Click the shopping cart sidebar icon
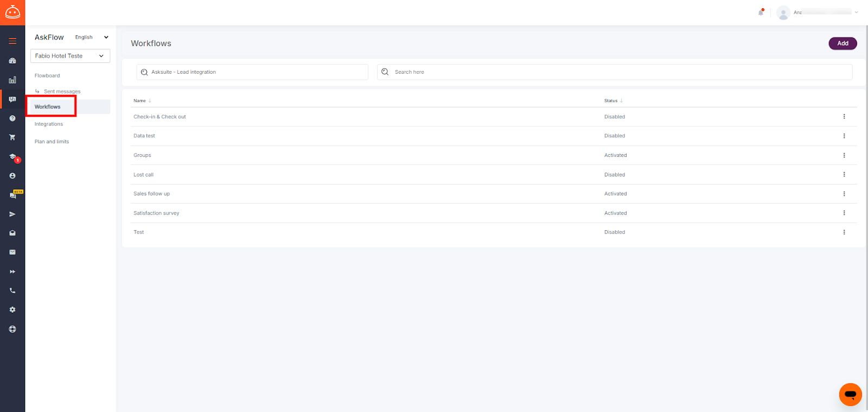868x412 pixels. tap(12, 137)
